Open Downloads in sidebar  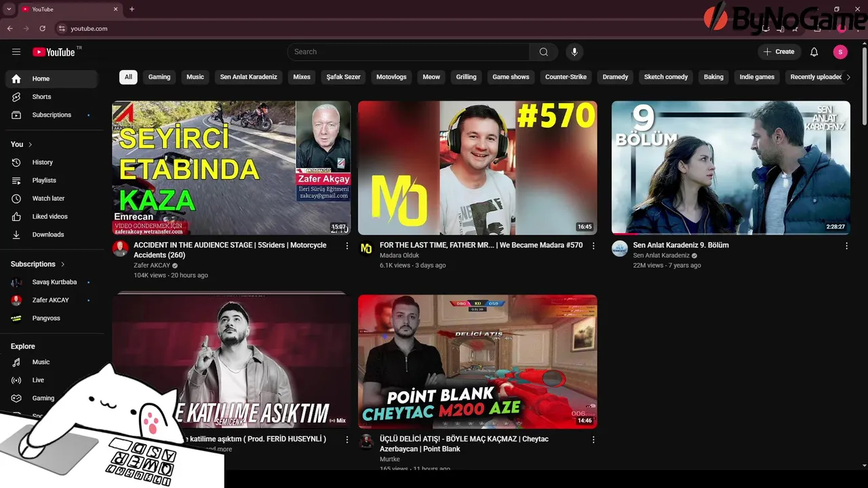52,235
